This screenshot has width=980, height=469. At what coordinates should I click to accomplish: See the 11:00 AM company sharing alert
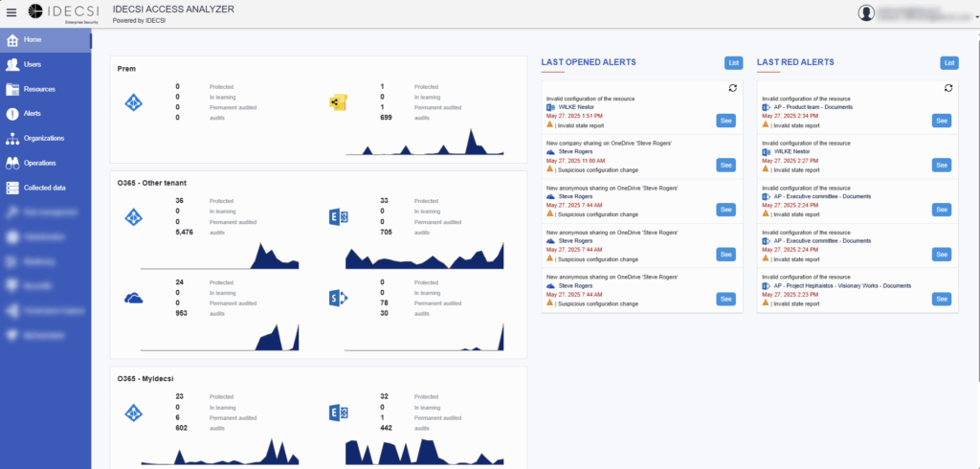tap(725, 165)
